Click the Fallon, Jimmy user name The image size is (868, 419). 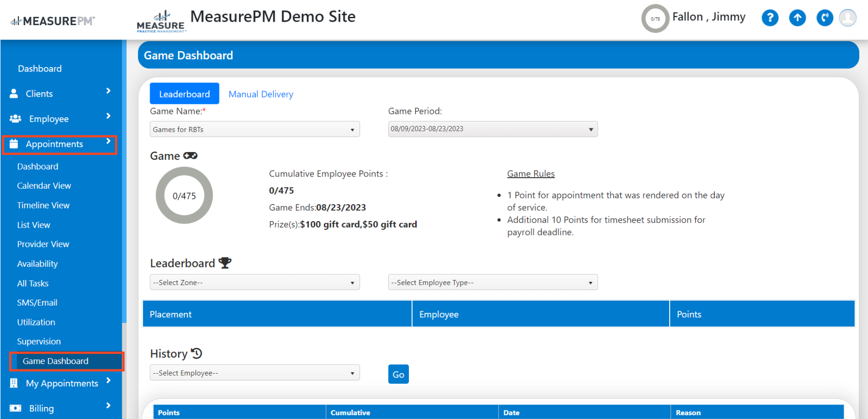click(709, 17)
